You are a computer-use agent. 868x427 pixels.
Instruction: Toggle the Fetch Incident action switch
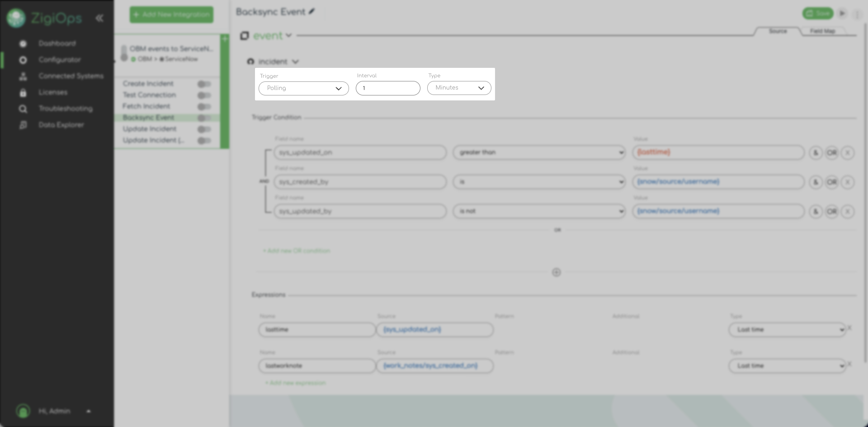pos(204,107)
